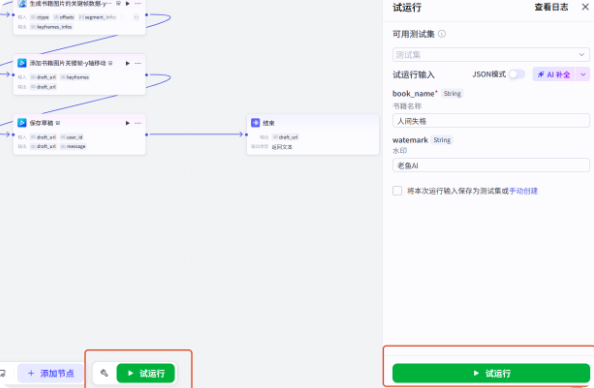Click the 手动创建 link

pos(523,191)
